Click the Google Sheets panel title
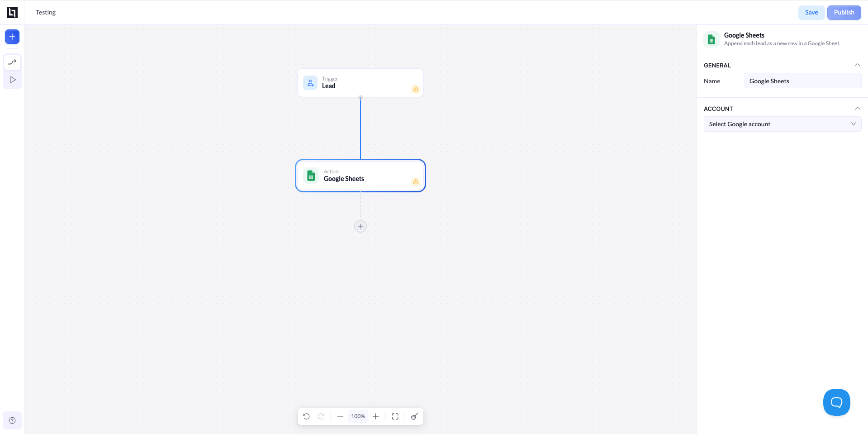This screenshot has height=434, width=868. [x=744, y=35]
